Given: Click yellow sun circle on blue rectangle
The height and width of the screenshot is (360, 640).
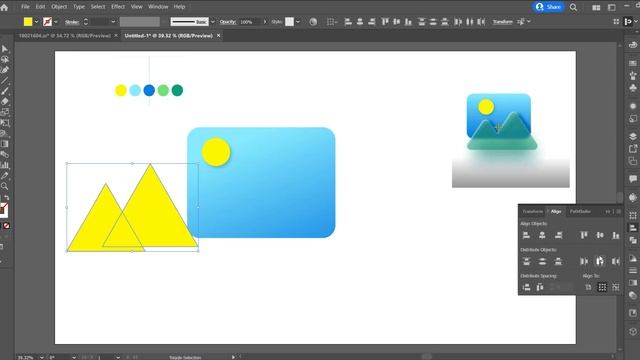Looking at the screenshot, I should 216,152.
